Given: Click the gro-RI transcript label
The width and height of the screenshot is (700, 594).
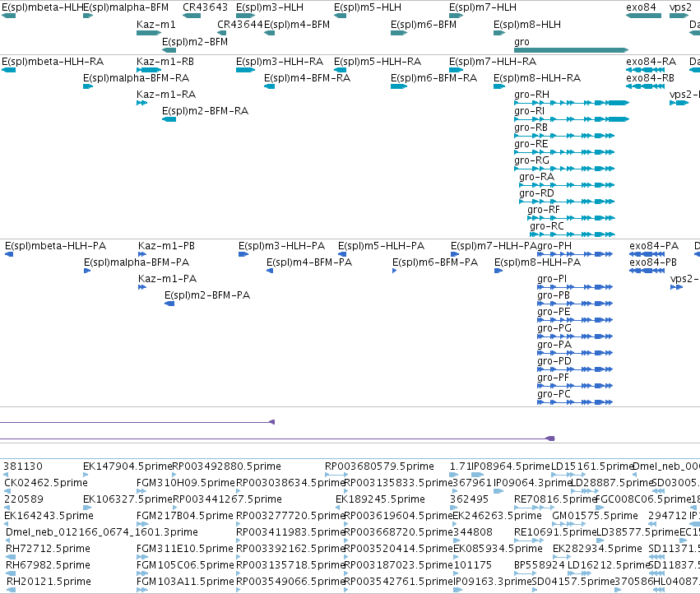Looking at the screenshot, I should pyautogui.click(x=529, y=111).
